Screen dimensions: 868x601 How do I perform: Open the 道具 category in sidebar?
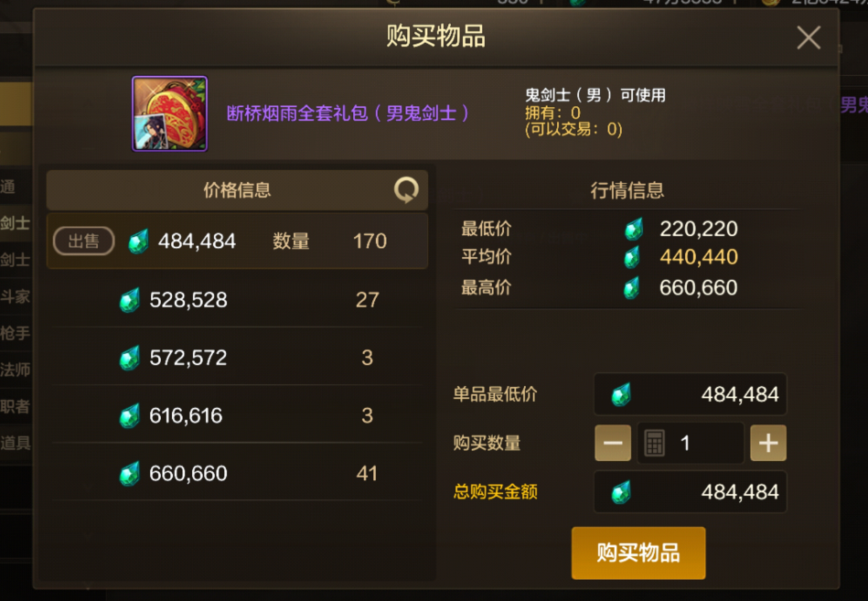pos(16,443)
